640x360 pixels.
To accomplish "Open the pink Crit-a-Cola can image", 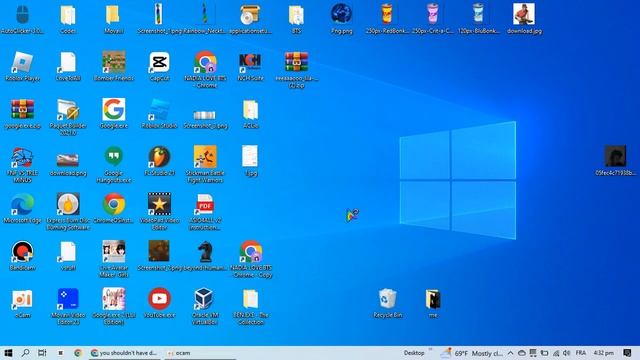I will tap(433, 19).
